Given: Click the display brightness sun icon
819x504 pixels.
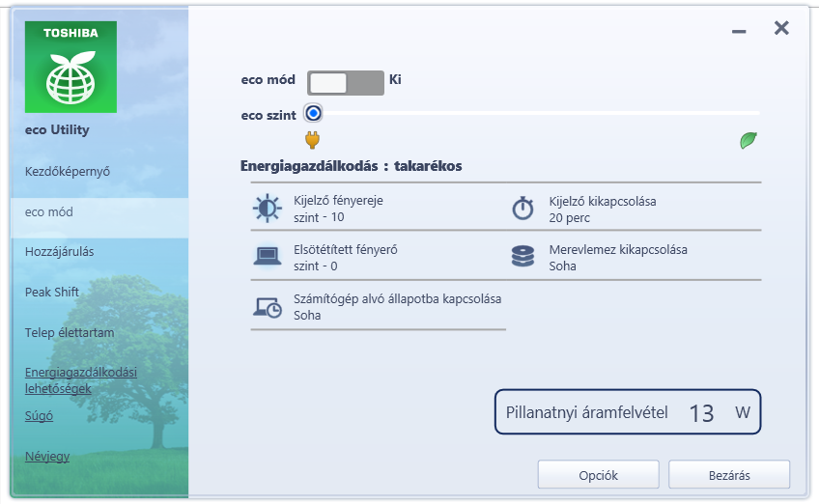Looking at the screenshot, I should (x=267, y=209).
